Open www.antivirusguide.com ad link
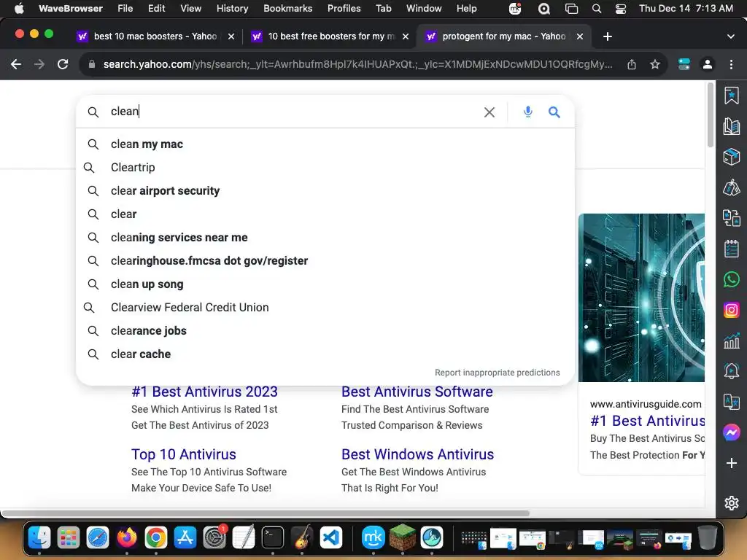This screenshot has width=747, height=560. tap(646, 404)
